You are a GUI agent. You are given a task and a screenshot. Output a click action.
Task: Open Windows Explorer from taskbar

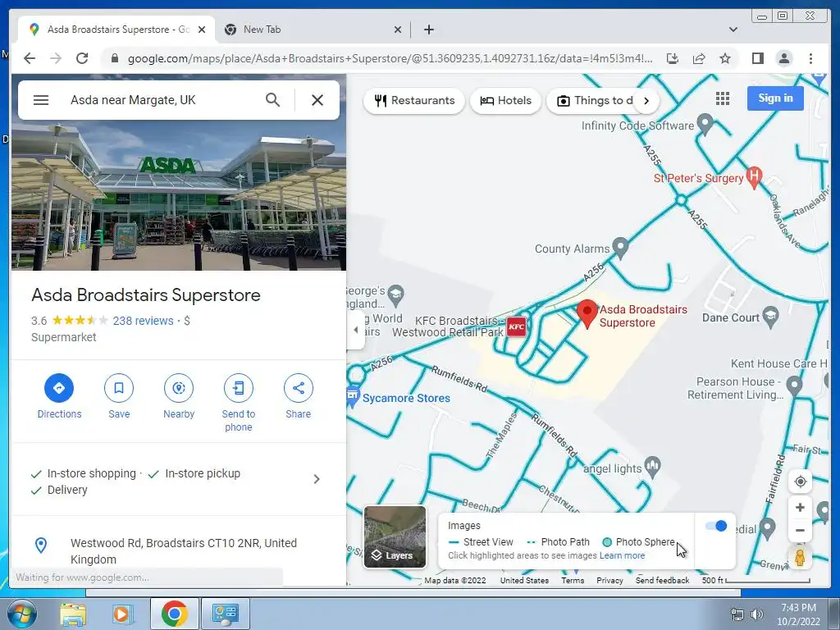click(x=73, y=614)
